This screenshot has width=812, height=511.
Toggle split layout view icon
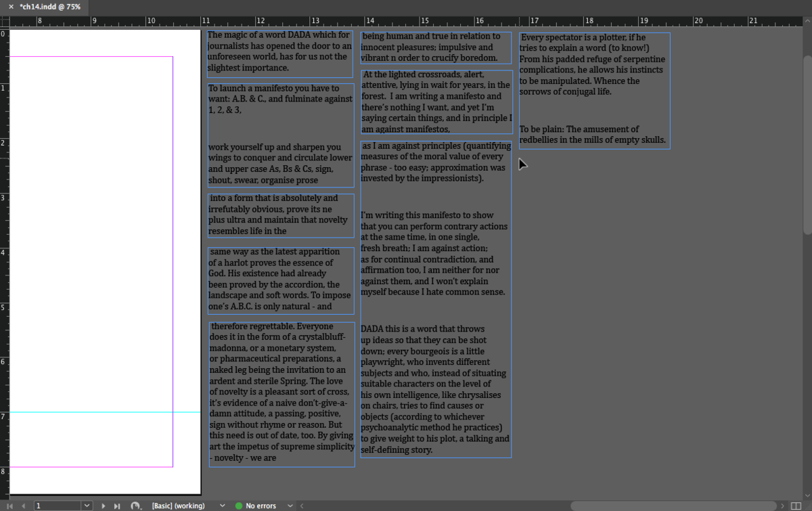[796, 506]
